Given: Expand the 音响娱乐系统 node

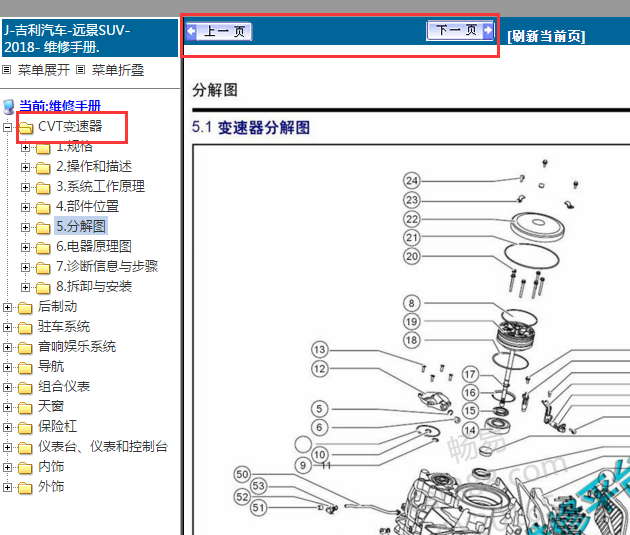Looking at the screenshot, I should click(x=7, y=347).
